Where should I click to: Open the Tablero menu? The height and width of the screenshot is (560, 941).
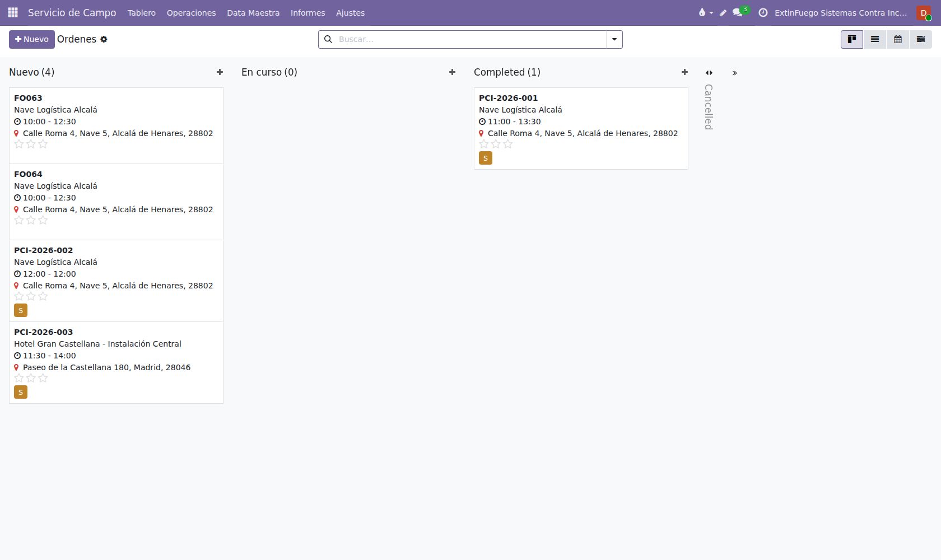[142, 12]
